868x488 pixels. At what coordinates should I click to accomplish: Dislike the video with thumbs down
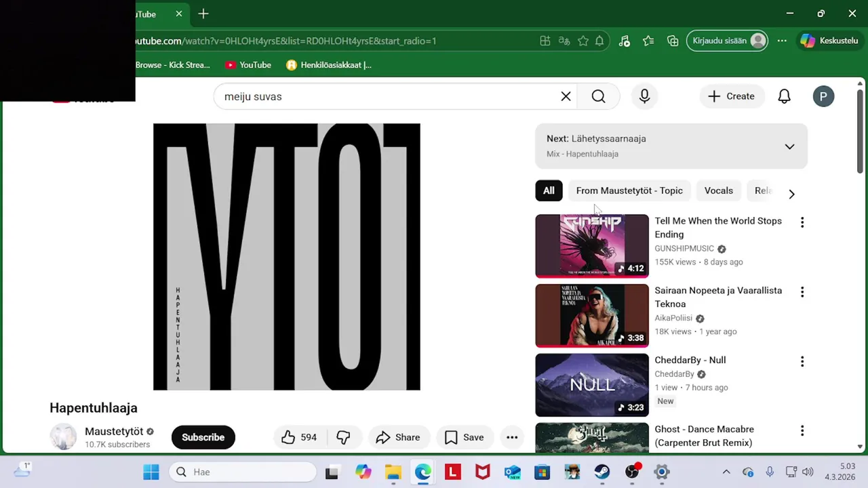point(343,437)
